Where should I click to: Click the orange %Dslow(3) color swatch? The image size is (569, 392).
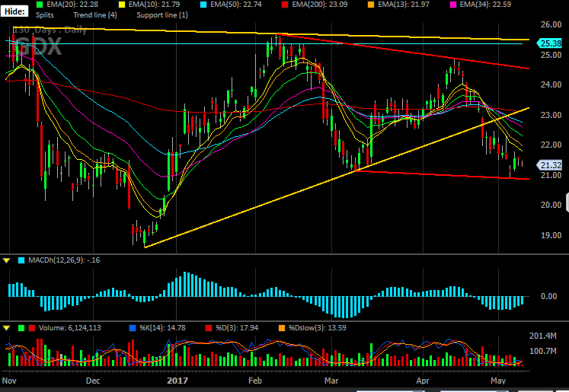pos(282,328)
